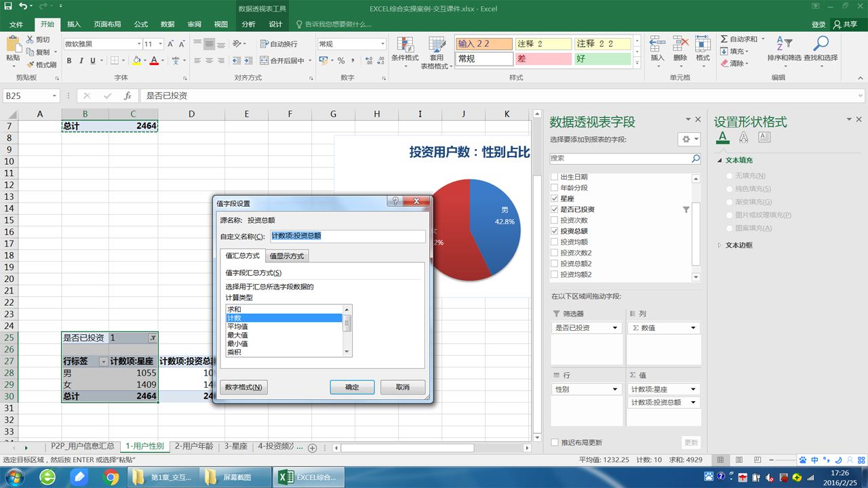Open the 计数项:投资总额 value field dropdown
Image resolution: width=868 pixels, height=488 pixels.
694,403
